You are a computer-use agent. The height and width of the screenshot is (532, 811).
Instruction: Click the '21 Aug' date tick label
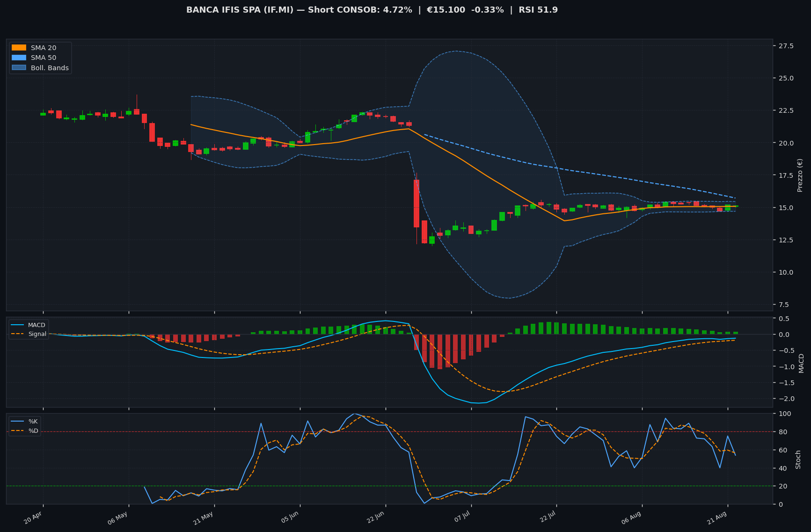(717, 518)
